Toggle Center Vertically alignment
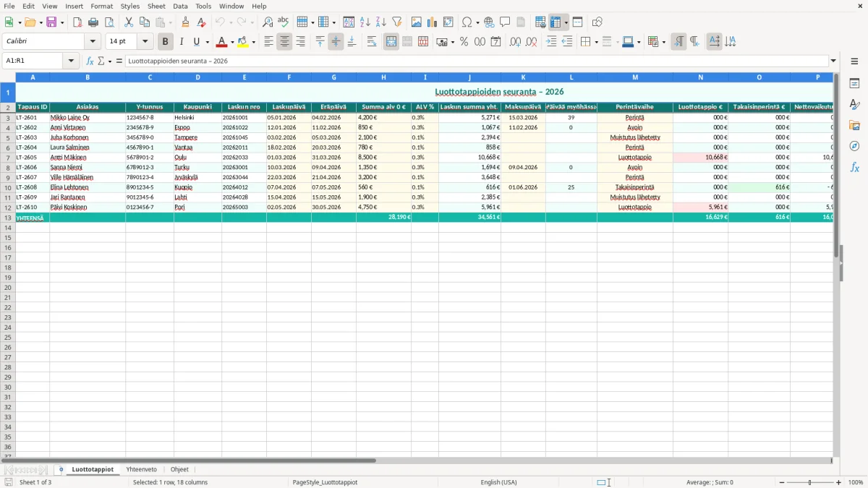This screenshot has width=868, height=488. pyautogui.click(x=336, y=42)
